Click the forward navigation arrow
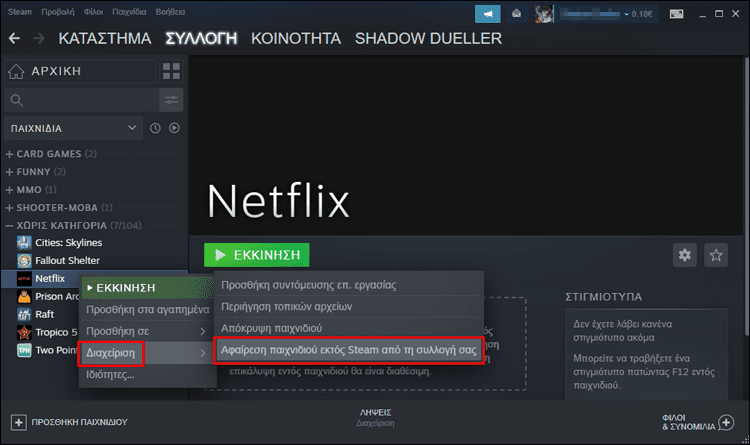Screen dimensions: 750x445 coord(39,39)
